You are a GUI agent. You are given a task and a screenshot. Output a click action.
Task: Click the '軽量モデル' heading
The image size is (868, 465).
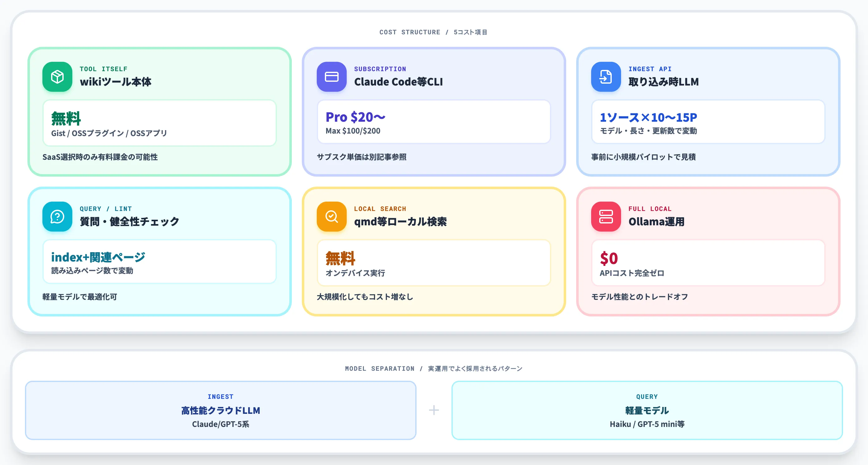coord(647,410)
